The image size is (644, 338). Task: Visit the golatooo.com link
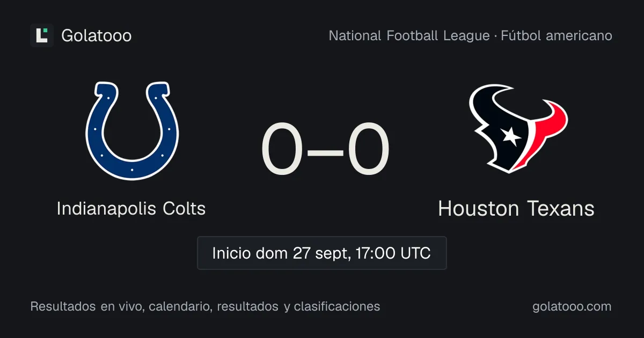tap(572, 307)
